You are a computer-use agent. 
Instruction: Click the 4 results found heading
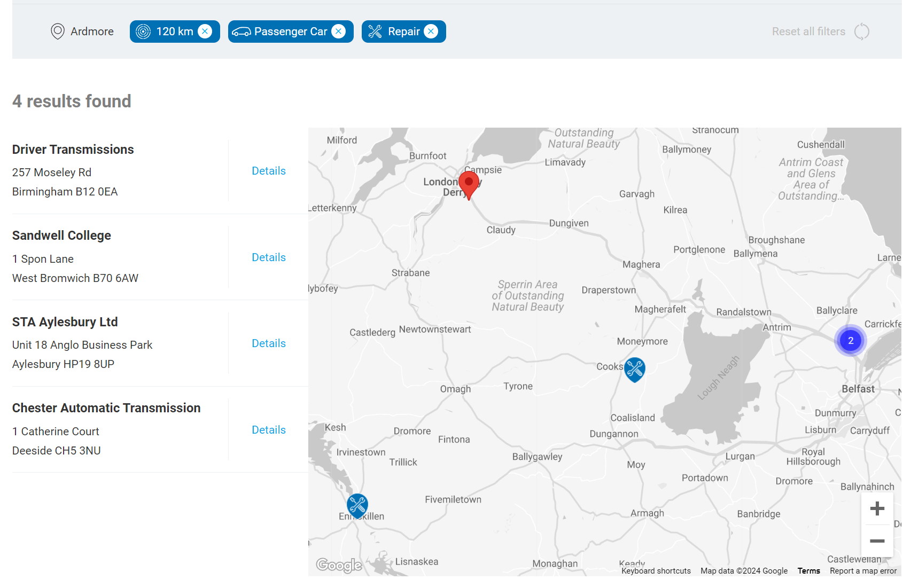click(72, 101)
